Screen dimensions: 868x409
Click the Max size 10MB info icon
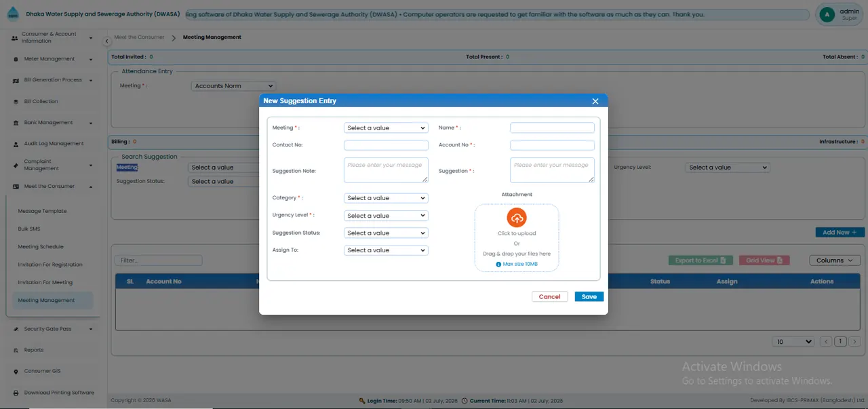(x=498, y=265)
